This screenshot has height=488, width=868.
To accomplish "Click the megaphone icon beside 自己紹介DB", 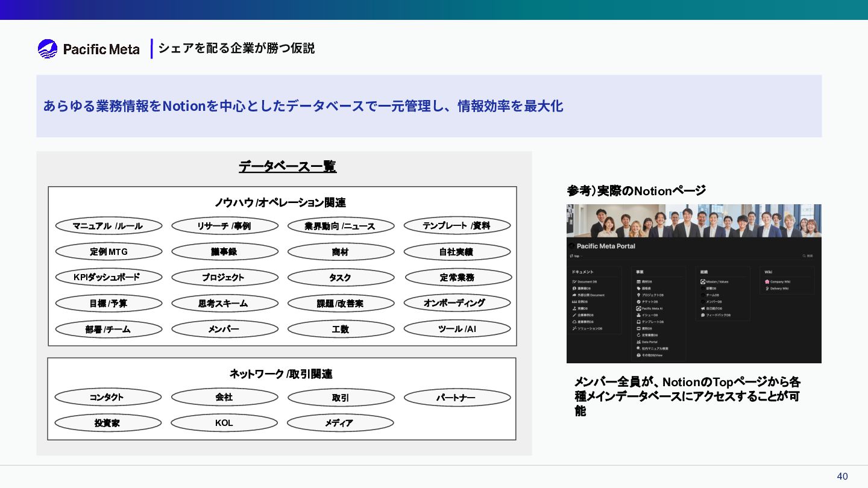I will 703,308.
